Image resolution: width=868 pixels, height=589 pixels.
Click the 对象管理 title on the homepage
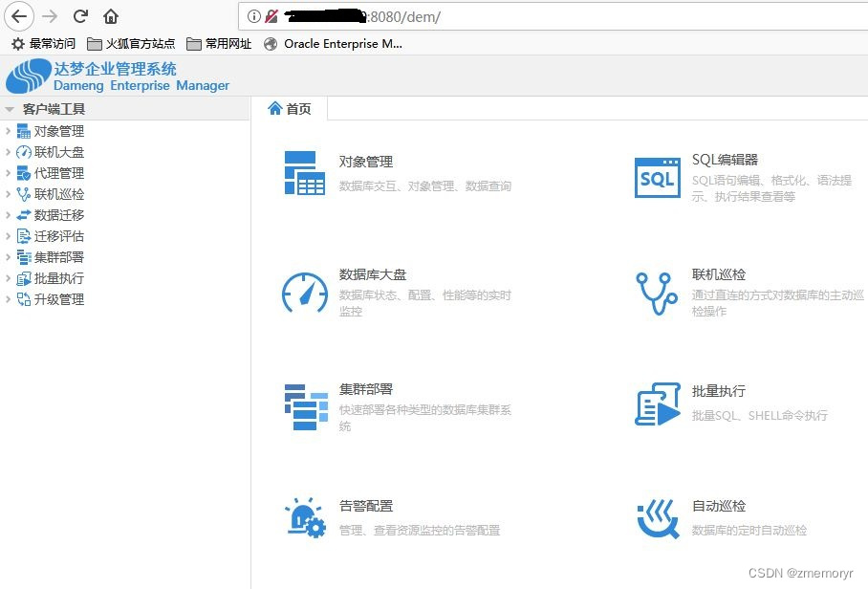coord(366,162)
